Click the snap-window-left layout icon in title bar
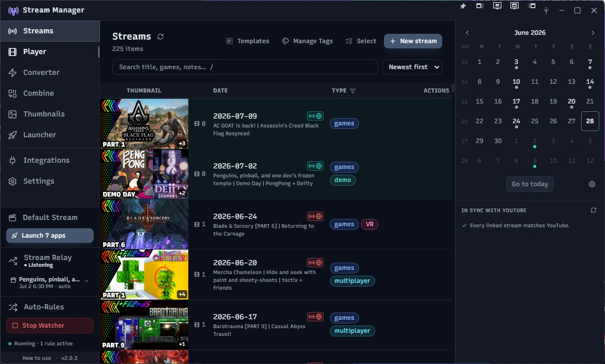This screenshot has height=364, width=605. (x=480, y=6)
